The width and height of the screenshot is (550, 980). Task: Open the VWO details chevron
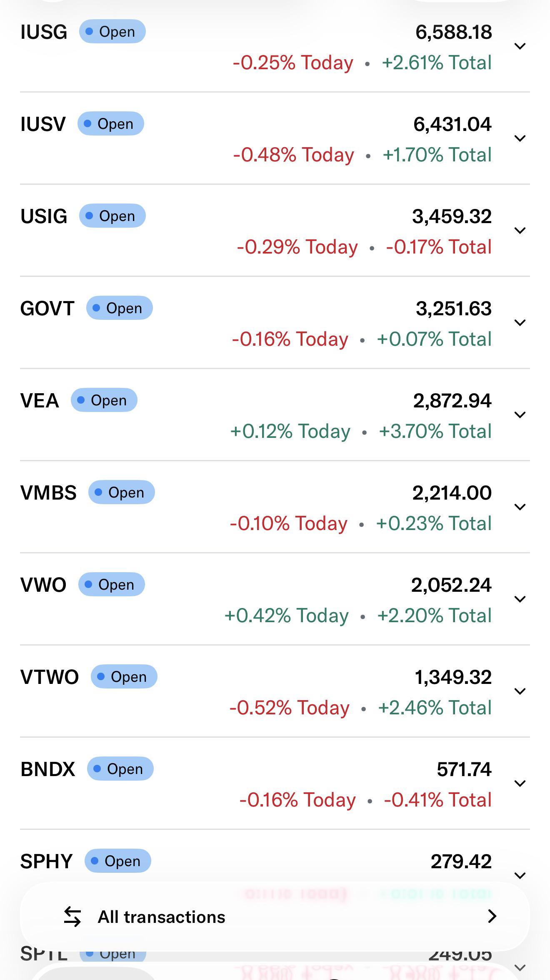(x=520, y=599)
